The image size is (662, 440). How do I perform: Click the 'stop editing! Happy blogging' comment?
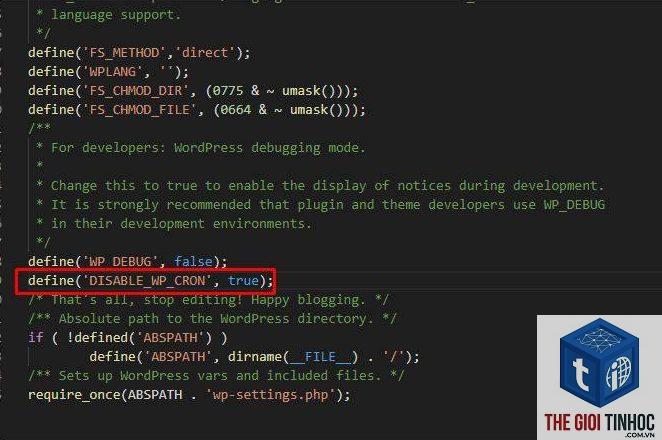click(x=209, y=300)
